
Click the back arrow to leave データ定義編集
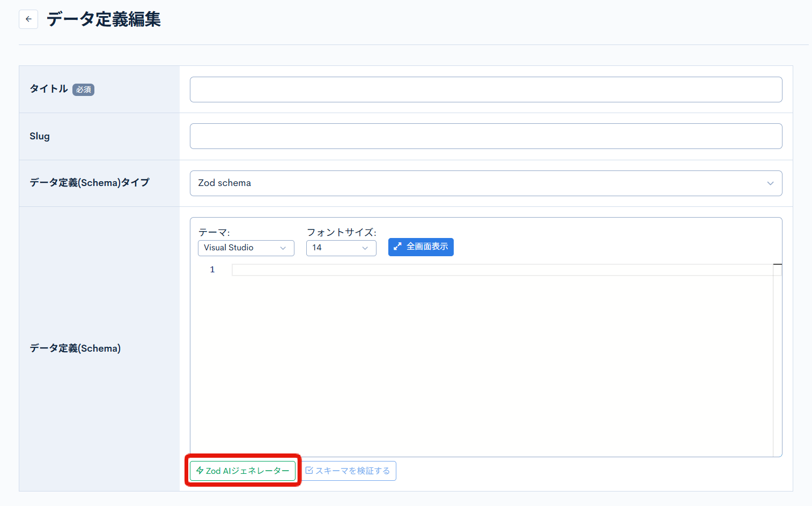click(28, 19)
